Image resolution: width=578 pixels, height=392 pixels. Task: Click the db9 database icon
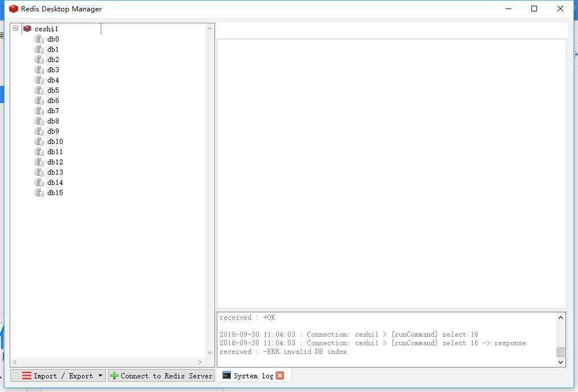pyautogui.click(x=39, y=131)
